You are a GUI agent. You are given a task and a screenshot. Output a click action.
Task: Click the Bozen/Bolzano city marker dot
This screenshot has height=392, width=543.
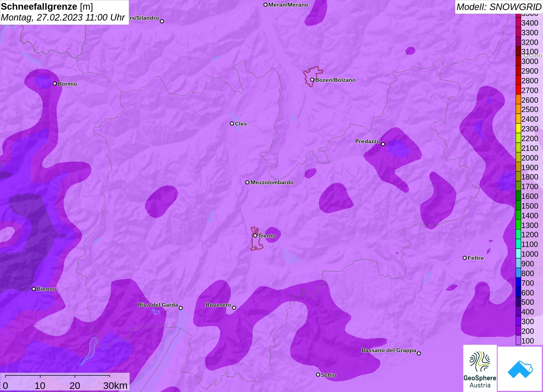312,80
